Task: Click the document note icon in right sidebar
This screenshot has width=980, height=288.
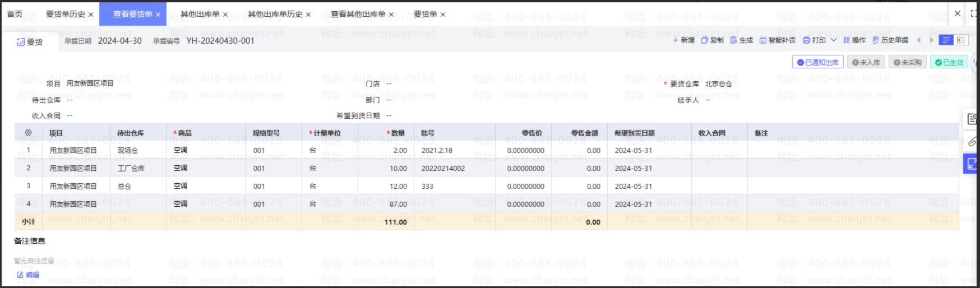Action: 972,119
